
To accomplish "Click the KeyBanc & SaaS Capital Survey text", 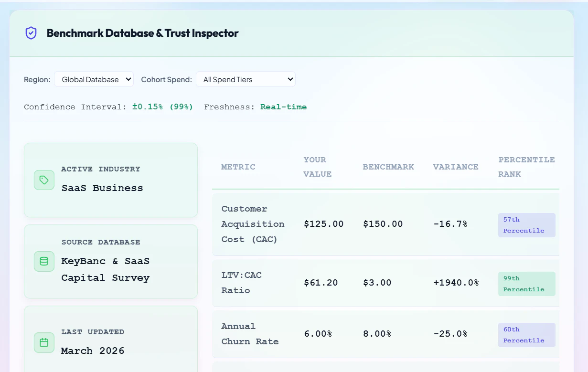I will [106, 269].
